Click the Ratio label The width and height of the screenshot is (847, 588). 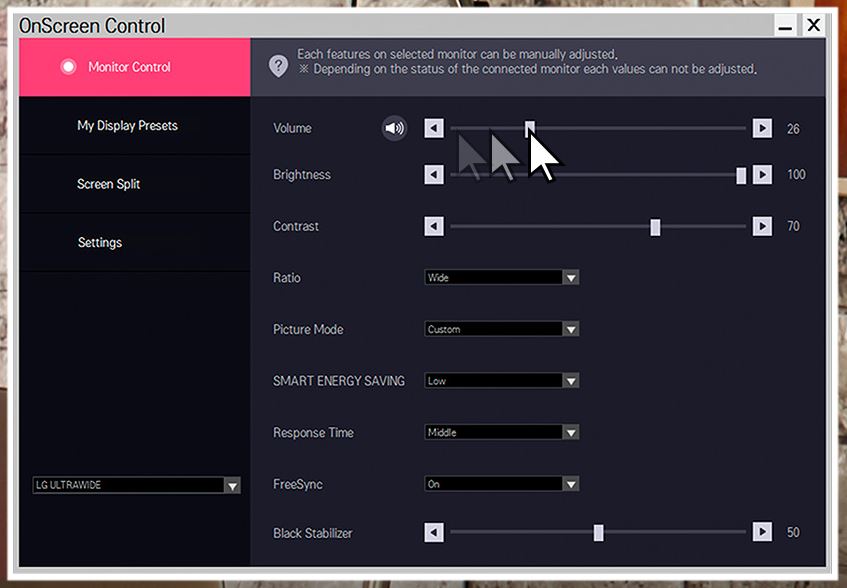coord(287,278)
